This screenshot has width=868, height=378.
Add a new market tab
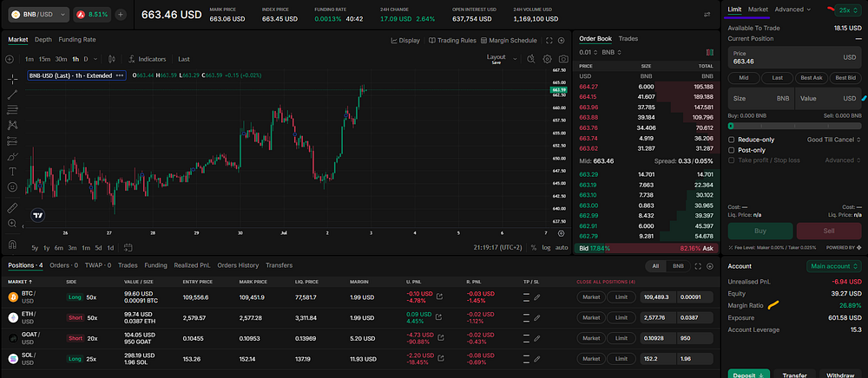121,15
